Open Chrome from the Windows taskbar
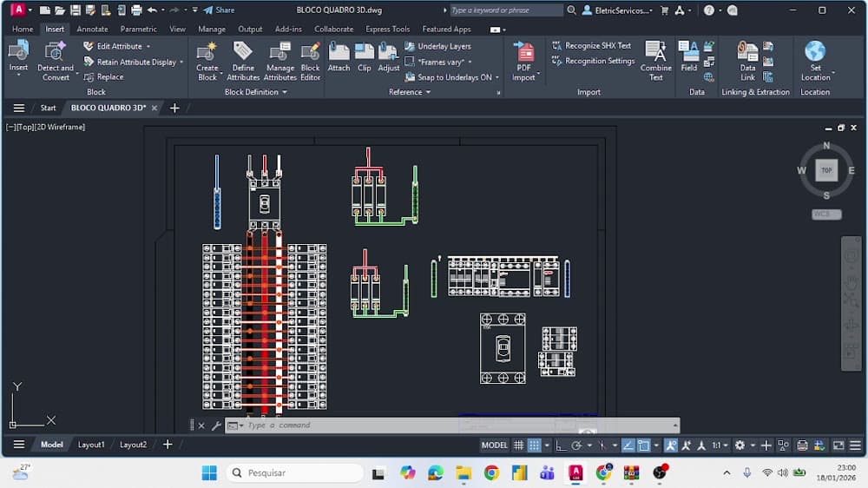 (491, 472)
